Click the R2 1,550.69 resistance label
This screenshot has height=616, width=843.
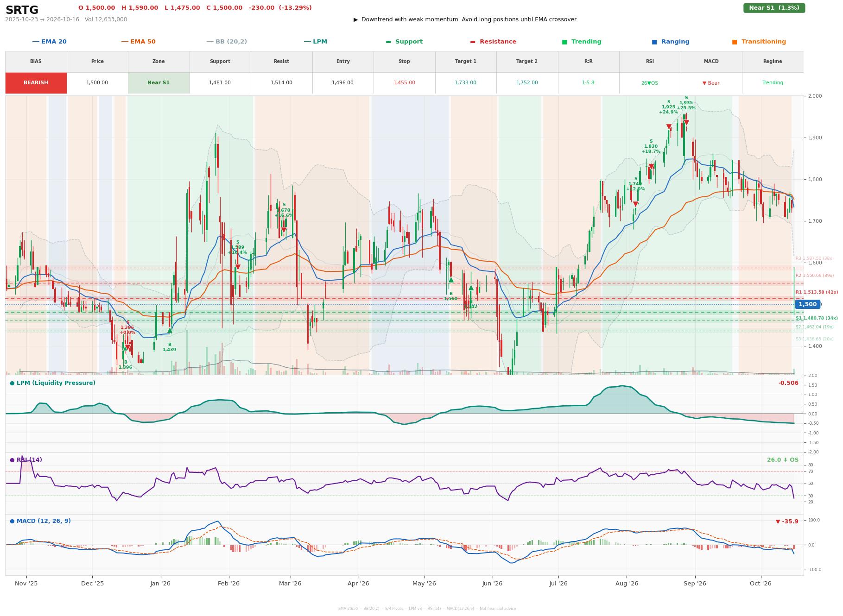coord(814,276)
